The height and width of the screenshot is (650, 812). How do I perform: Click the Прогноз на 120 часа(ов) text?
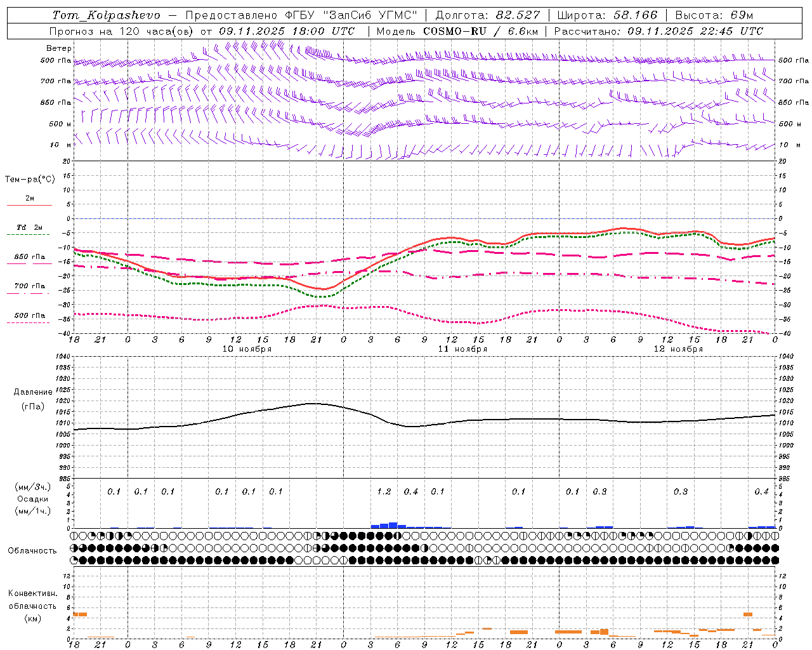point(122,31)
